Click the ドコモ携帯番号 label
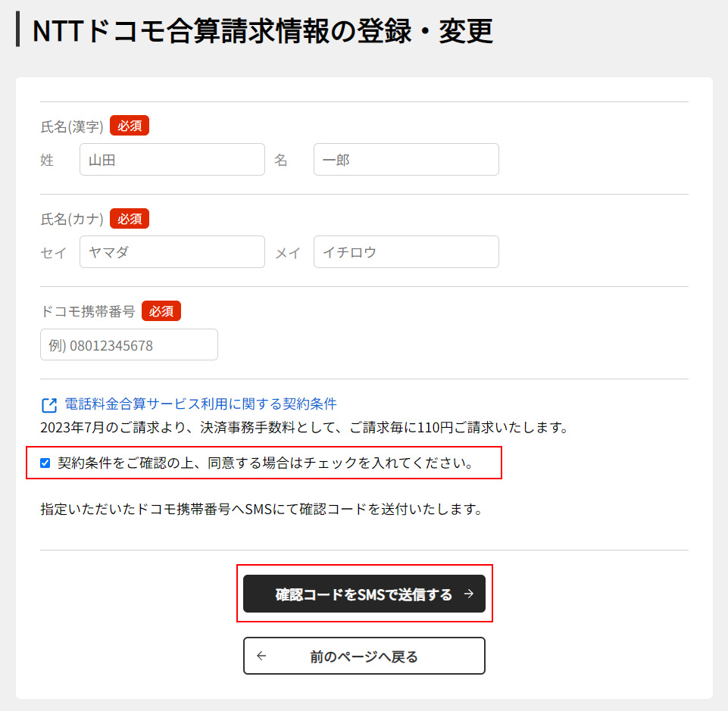Screen dimensions: 728x711 (x=88, y=311)
